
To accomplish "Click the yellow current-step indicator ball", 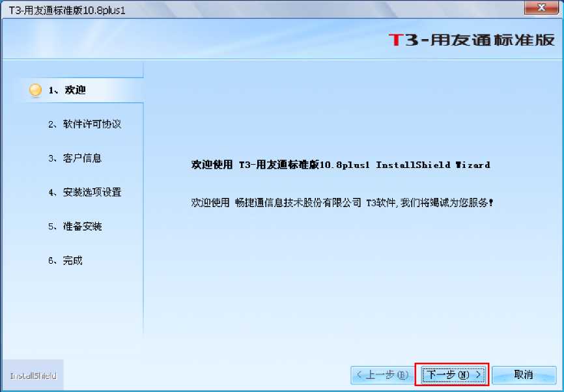I will (x=35, y=90).
